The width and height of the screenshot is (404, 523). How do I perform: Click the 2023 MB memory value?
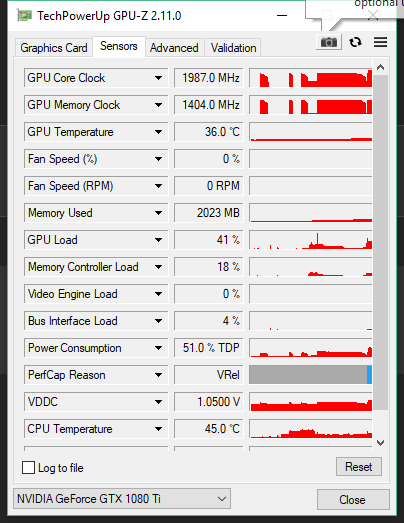pyautogui.click(x=209, y=213)
